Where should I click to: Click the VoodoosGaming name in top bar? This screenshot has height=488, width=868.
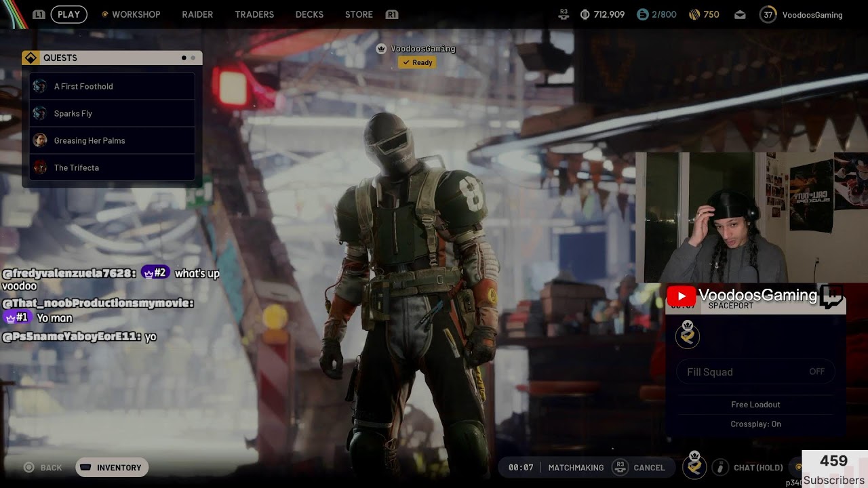coord(812,15)
